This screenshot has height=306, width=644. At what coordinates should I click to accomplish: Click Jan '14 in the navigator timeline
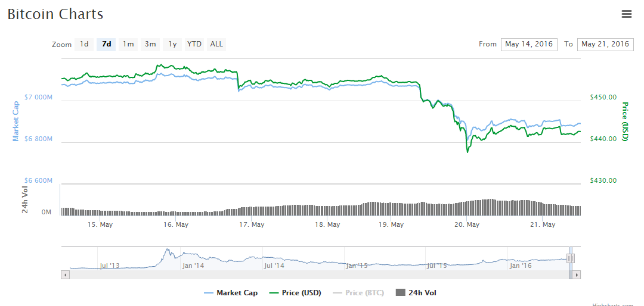tap(193, 266)
